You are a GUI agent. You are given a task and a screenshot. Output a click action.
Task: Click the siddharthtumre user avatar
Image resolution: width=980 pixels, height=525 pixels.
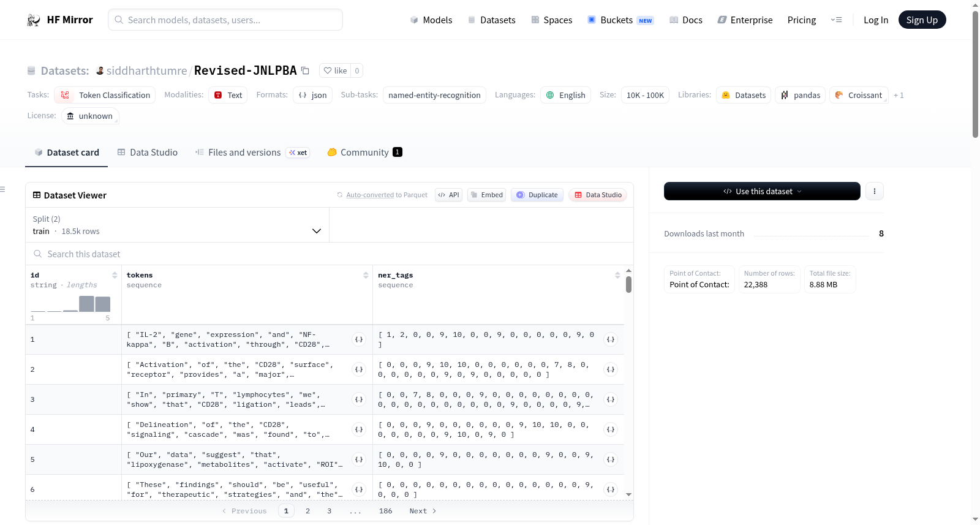pyautogui.click(x=100, y=70)
